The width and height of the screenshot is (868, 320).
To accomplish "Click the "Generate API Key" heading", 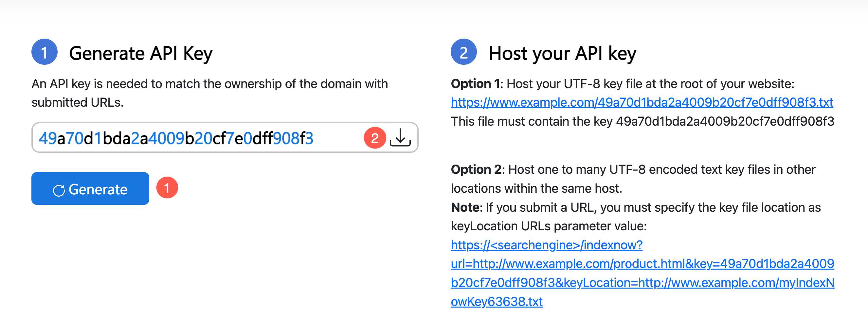I will [x=141, y=53].
